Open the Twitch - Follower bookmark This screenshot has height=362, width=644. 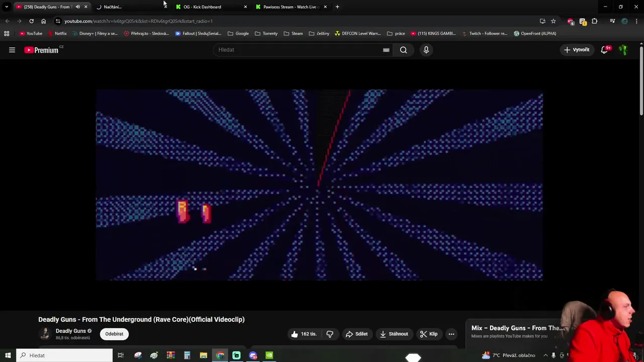click(484, 34)
